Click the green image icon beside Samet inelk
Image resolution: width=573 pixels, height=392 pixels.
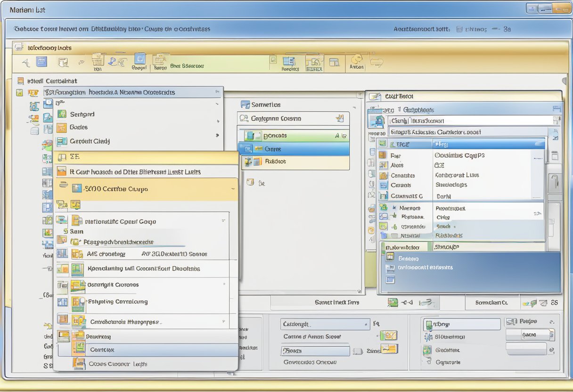[x=393, y=302]
